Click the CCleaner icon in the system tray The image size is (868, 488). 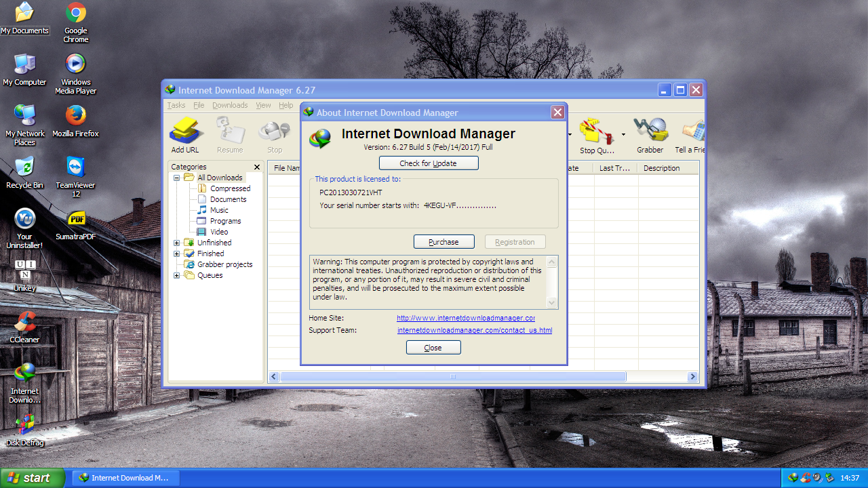[805, 478]
